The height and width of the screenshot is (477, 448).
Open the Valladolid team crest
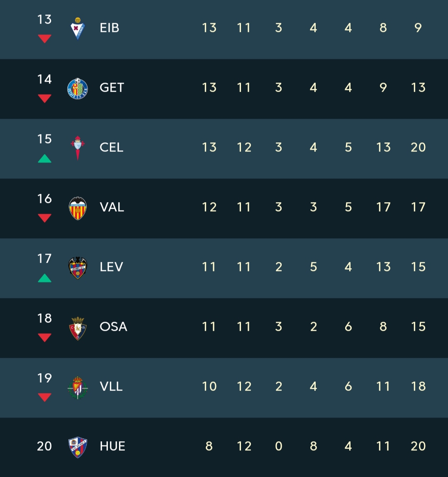[78, 387]
